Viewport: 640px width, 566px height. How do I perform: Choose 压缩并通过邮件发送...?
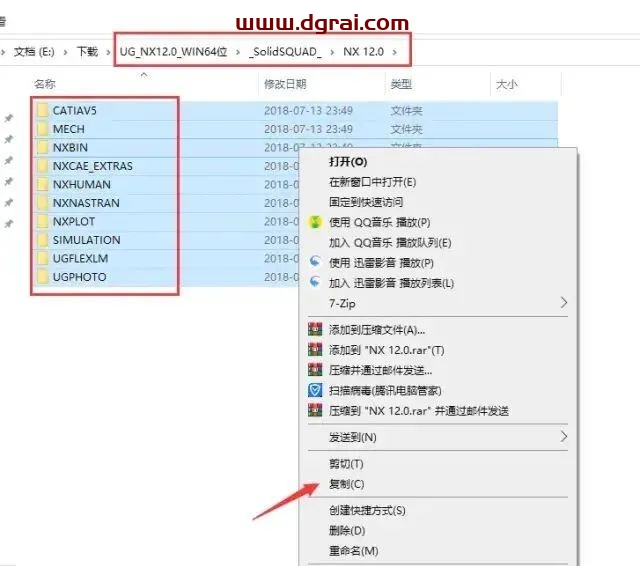pyautogui.click(x=380, y=370)
